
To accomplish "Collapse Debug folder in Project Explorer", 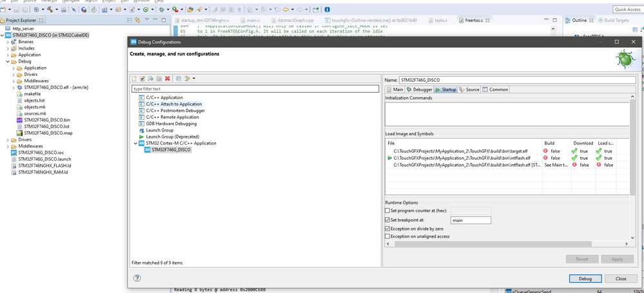I will tap(8, 62).
